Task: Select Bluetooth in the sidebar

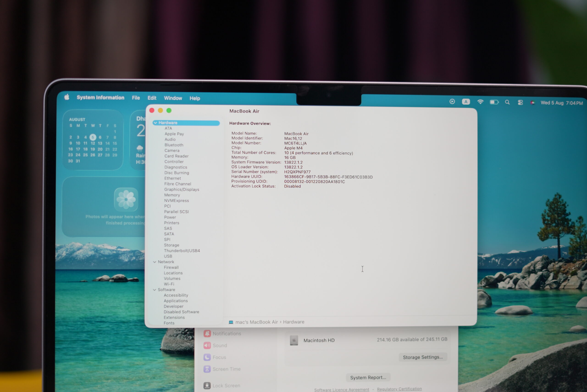Action: pyautogui.click(x=174, y=145)
